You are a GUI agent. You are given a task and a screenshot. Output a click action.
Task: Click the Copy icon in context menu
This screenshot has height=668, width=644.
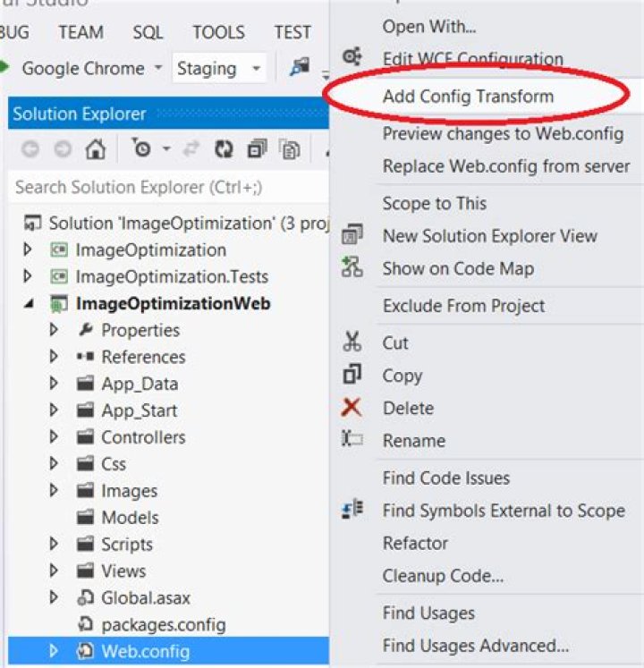pos(352,374)
